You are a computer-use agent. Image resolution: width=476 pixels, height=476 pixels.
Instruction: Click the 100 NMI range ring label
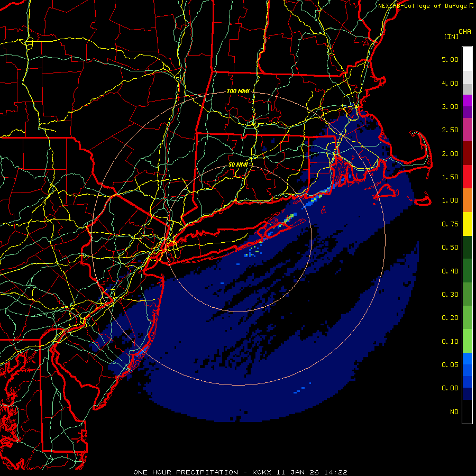238,91
